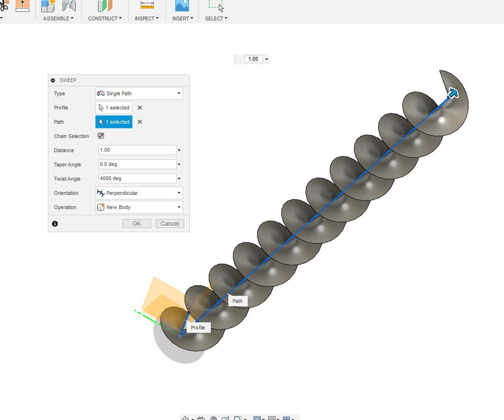504x420 pixels.
Task: Open the INSPECT menu
Action: point(146,18)
